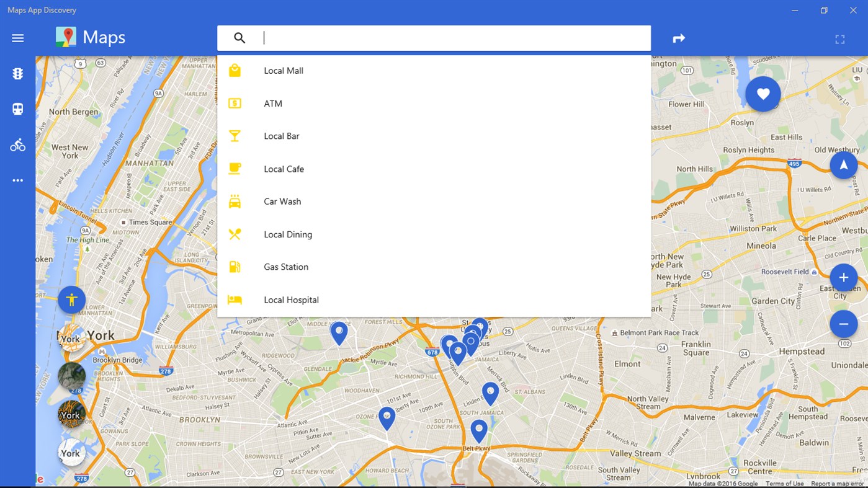This screenshot has width=868, height=488.
Task: Select the transit view icon
Action: [x=17, y=109]
